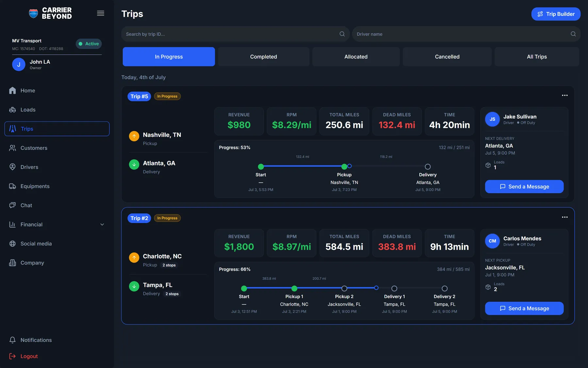Open Equipments truck icon

[x=12, y=186]
